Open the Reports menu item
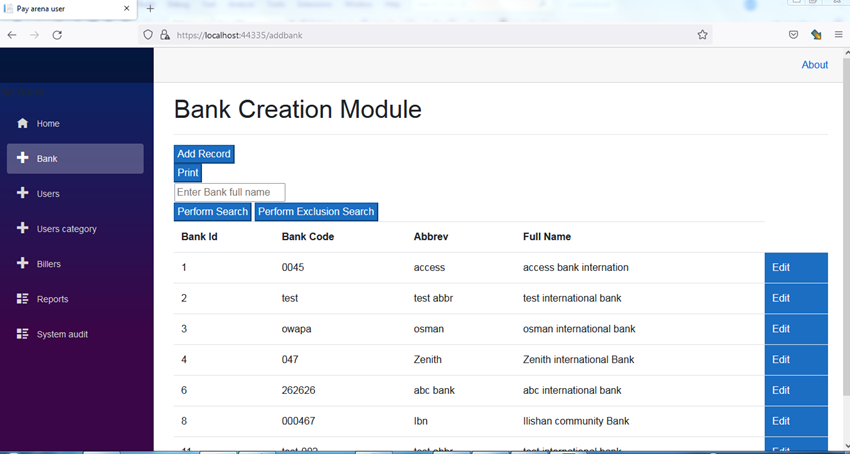The image size is (850, 454). pyautogui.click(x=75, y=299)
